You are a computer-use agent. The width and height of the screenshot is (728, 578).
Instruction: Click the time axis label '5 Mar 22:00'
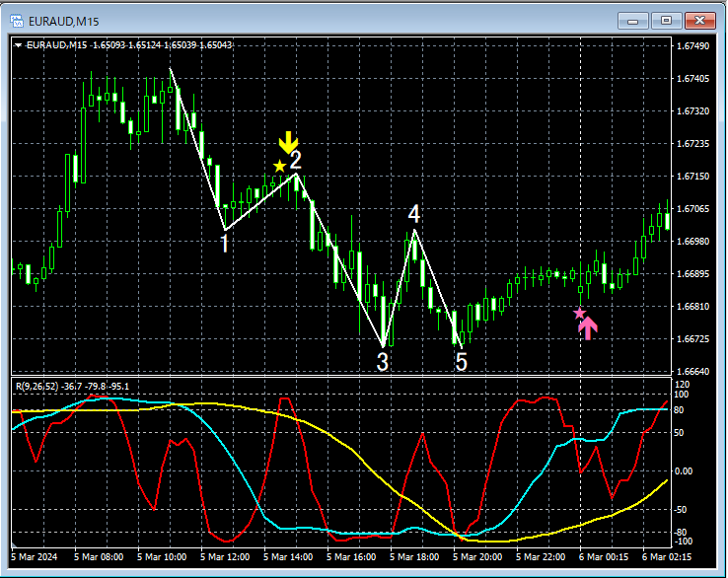point(541,556)
